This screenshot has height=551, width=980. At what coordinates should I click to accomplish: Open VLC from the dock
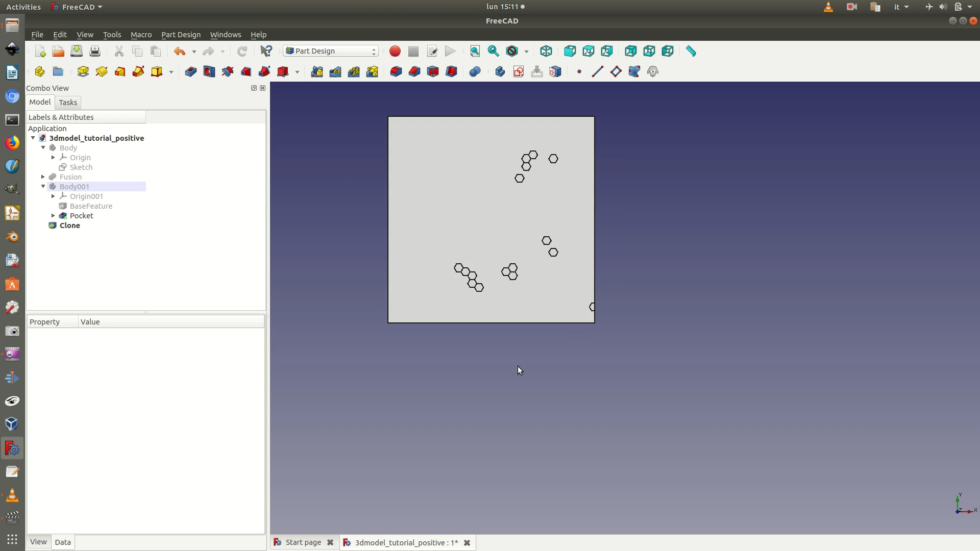coord(12,495)
